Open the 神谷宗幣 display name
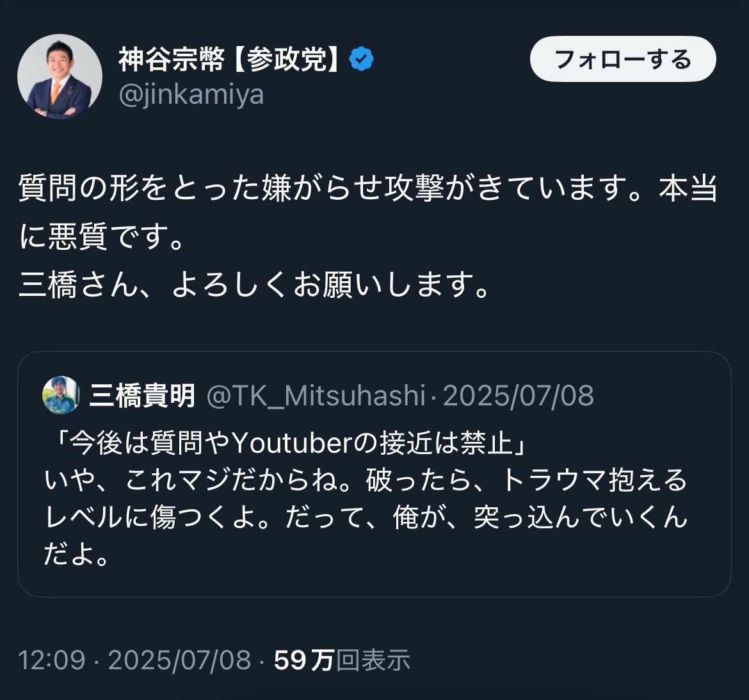The height and width of the screenshot is (700, 749). point(171,60)
